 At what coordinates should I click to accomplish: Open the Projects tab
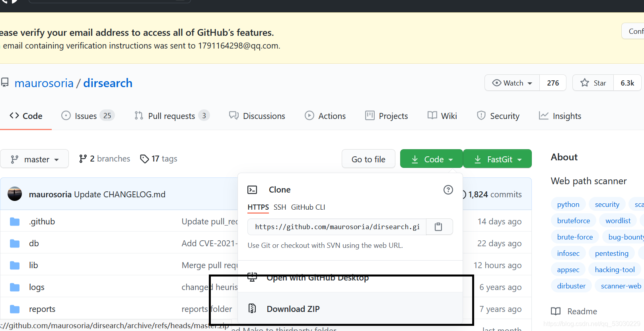[x=387, y=116]
